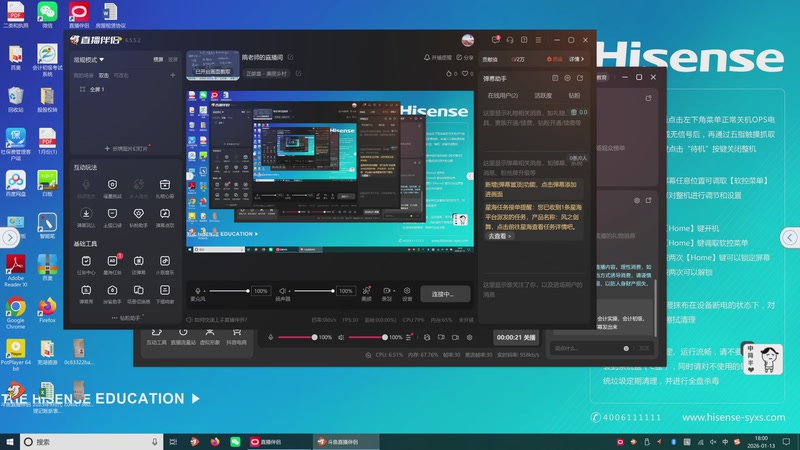Select the 全屏 1 source row
This screenshot has width=800, height=450.
pos(126,89)
